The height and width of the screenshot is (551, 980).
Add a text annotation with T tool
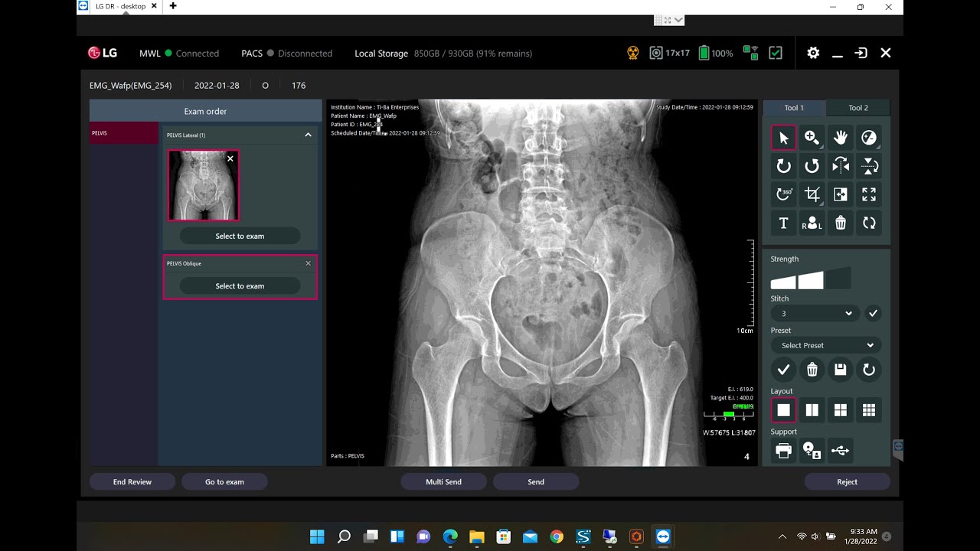click(x=783, y=223)
